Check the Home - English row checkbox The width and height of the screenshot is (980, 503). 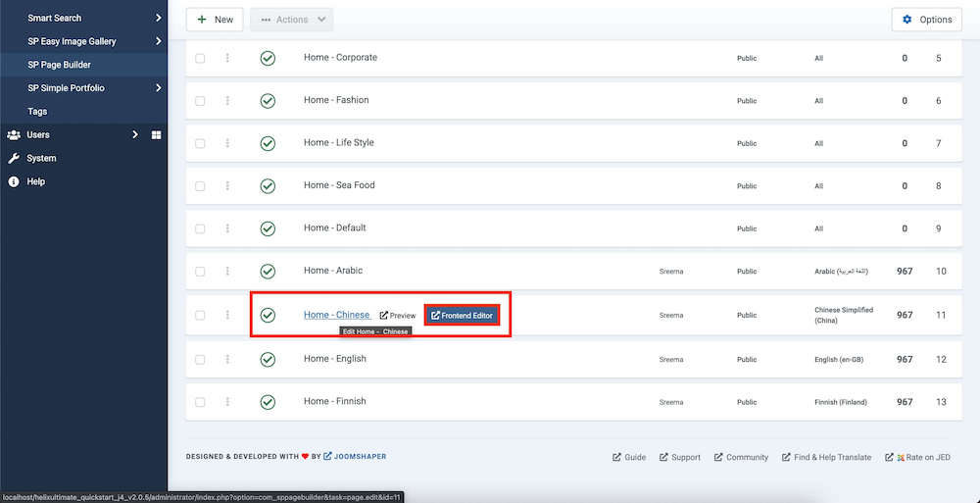pos(200,359)
